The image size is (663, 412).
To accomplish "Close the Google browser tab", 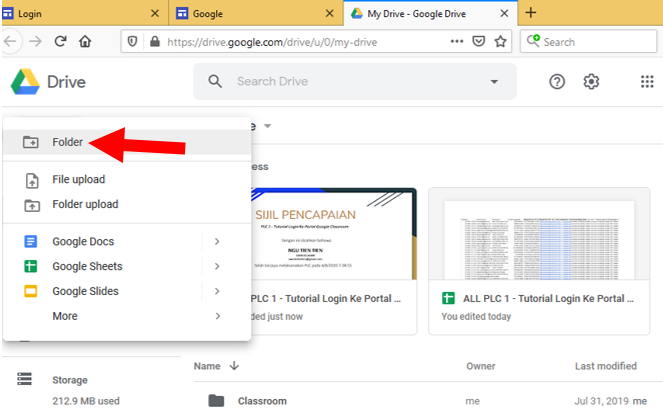I will (329, 13).
